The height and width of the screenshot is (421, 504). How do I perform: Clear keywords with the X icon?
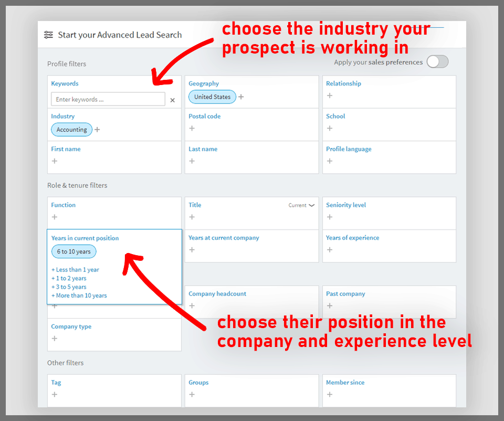172,100
